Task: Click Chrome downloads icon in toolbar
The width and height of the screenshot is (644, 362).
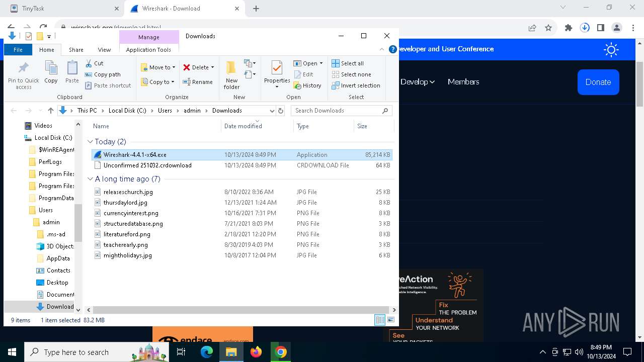Action: click(585, 28)
